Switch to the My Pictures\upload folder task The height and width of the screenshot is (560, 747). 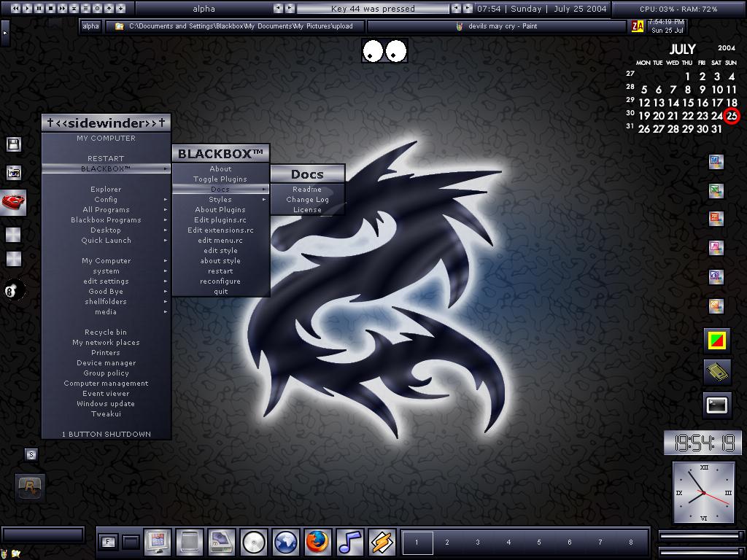click(x=235, y=27)
